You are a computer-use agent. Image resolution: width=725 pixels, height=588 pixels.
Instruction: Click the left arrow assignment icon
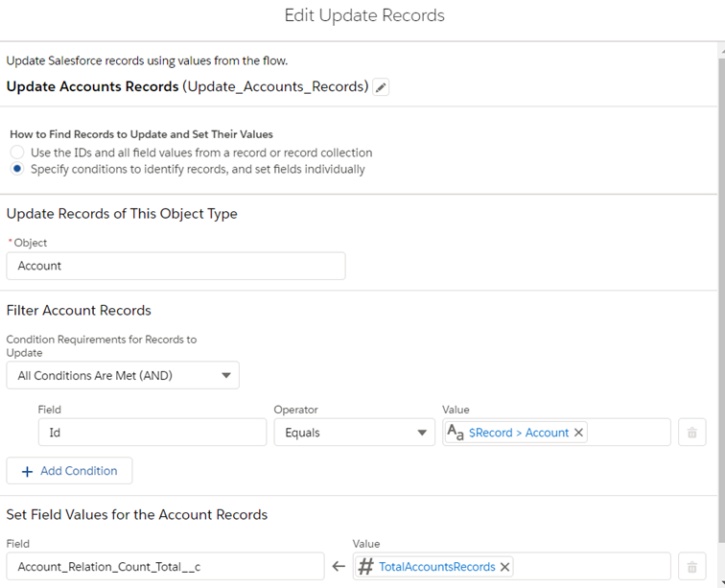338,567
